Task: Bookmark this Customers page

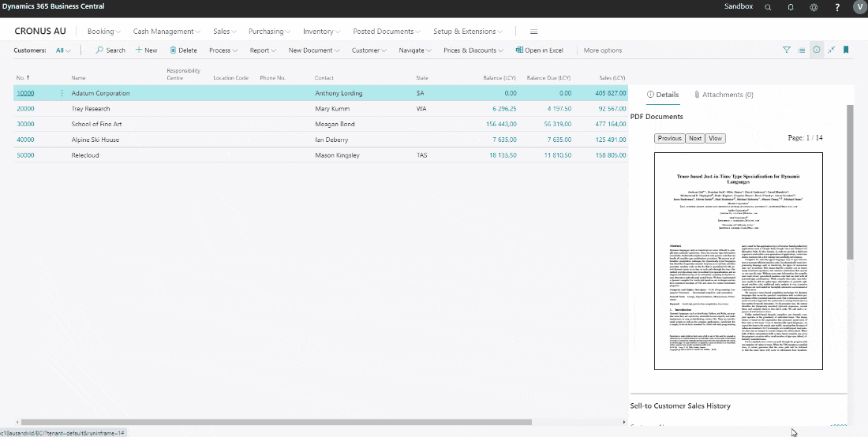Action: (846, 50)
